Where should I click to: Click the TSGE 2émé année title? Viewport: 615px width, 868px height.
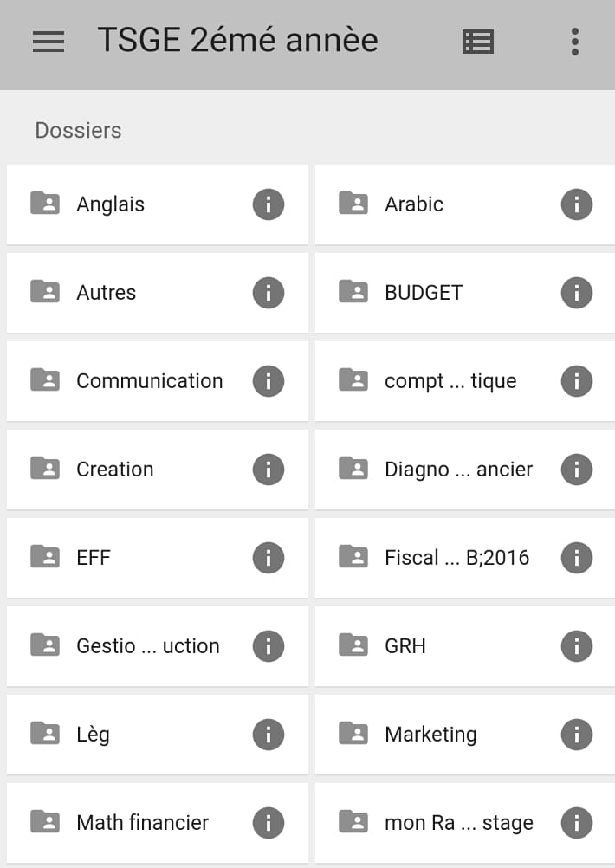(x=238, y=41)
